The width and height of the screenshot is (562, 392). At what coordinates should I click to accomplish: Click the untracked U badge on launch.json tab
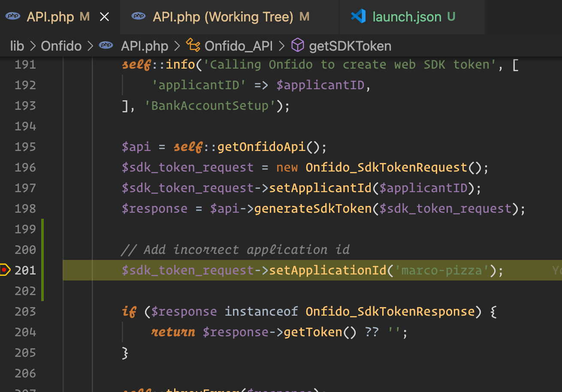click(x=451, y=17)
